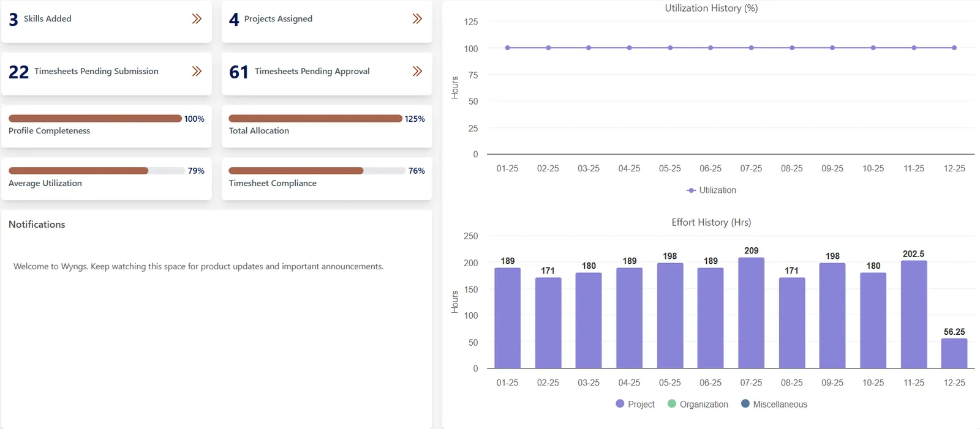
Task: Click the 01-25 effort bar labeled 189
Action: pos(507,318)
